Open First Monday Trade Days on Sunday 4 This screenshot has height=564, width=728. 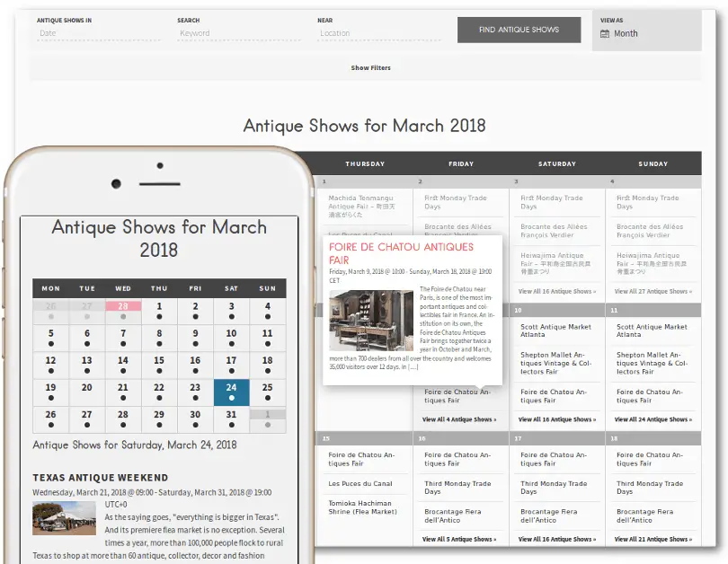[648, 202]
